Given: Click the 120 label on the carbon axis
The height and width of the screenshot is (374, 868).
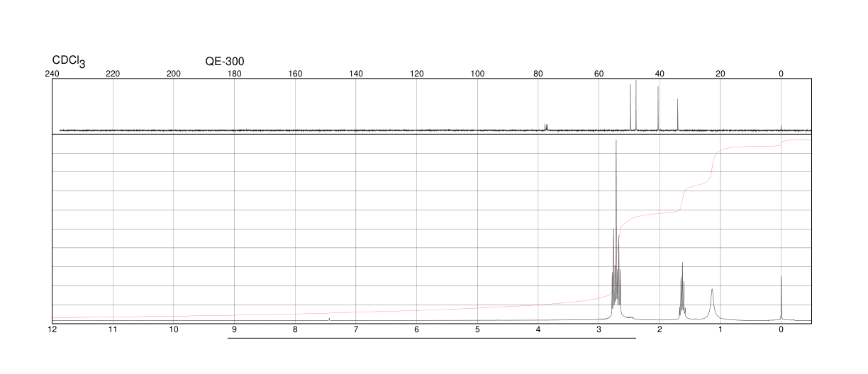Looking at the screenshot, I should (x=417, y=74).
